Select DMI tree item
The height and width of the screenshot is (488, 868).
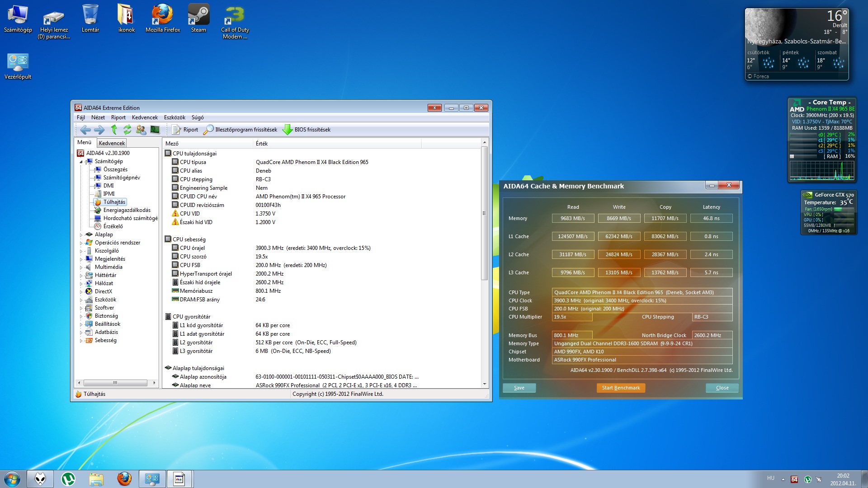point(108,186)
